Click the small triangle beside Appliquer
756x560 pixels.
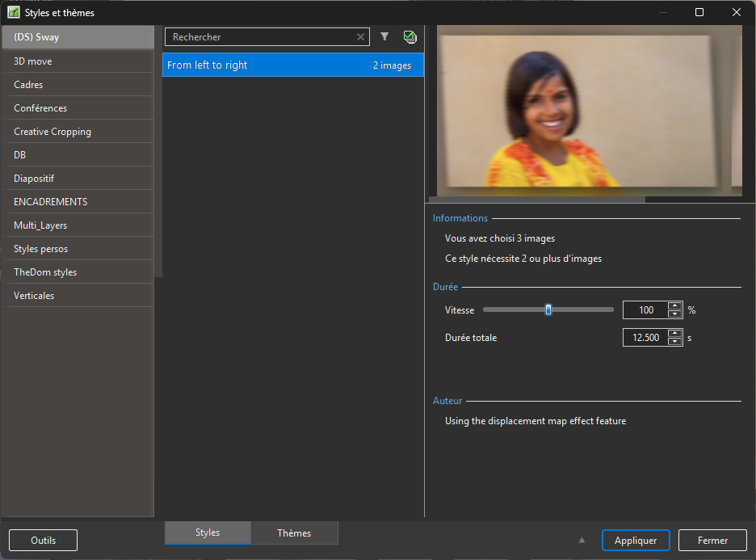[x=582, y=541]
